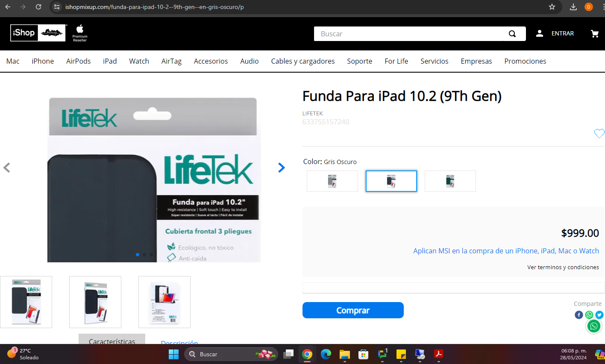Open the Watch menu

(x=139, y=61)
